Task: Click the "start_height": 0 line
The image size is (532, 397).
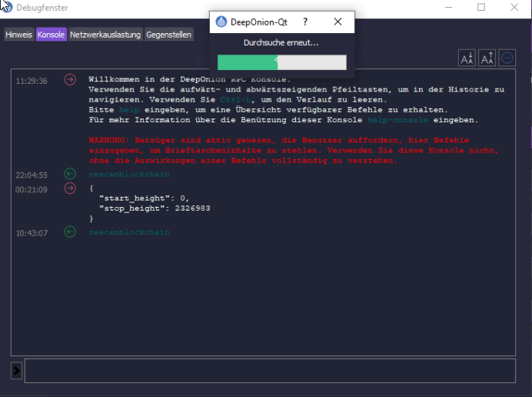Action: point(144,198)
